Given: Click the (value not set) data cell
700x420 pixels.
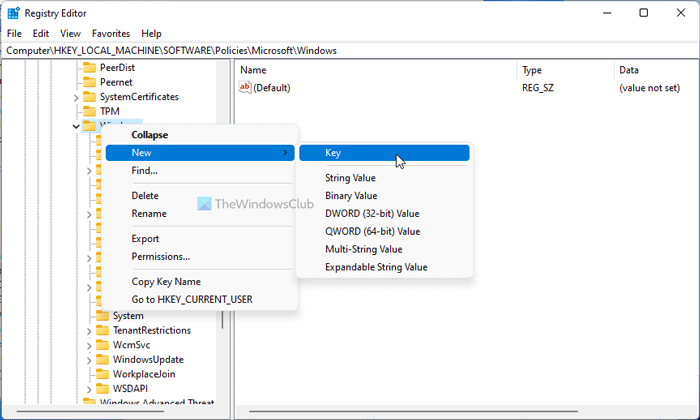Looking at the screenshot, I should 649,88.
